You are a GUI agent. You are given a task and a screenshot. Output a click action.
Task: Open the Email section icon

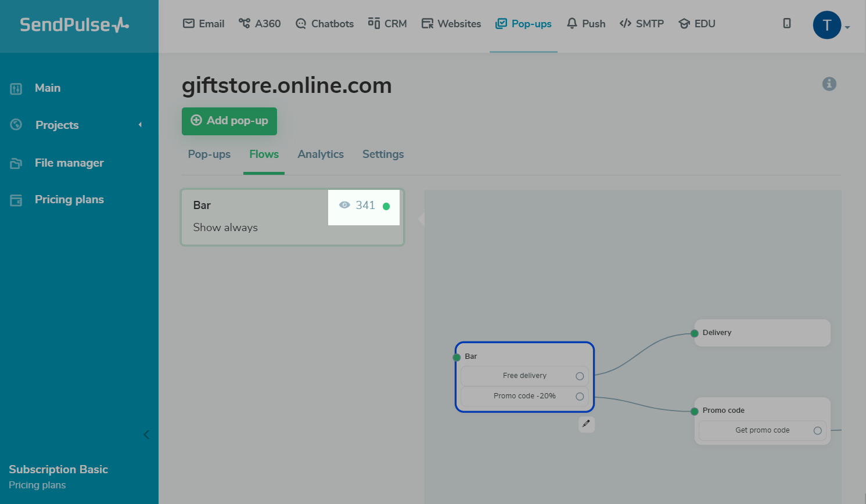(x=189, y=23)
